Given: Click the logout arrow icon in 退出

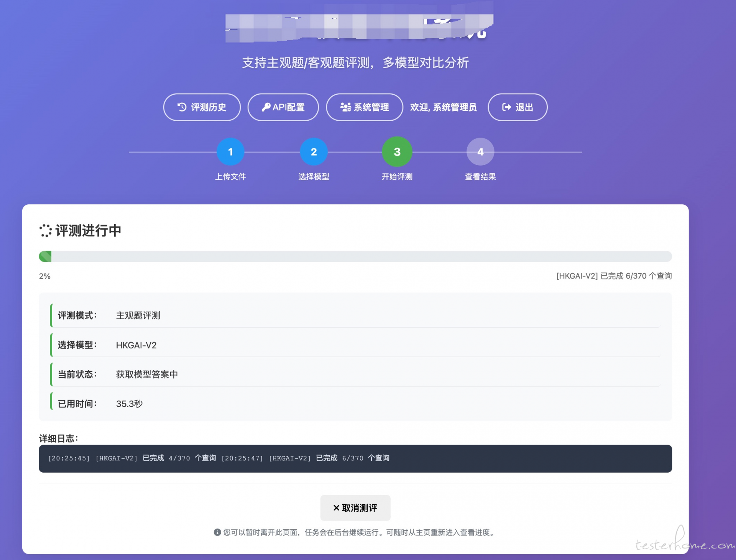Looking at the screenshot, I should pos(506,107).
